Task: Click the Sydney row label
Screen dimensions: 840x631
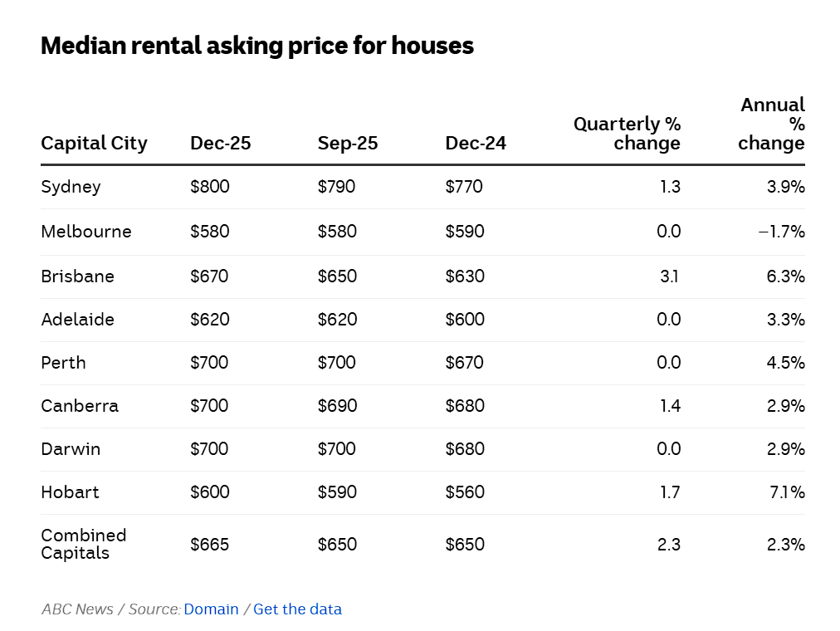Action: tap(71, 187)
